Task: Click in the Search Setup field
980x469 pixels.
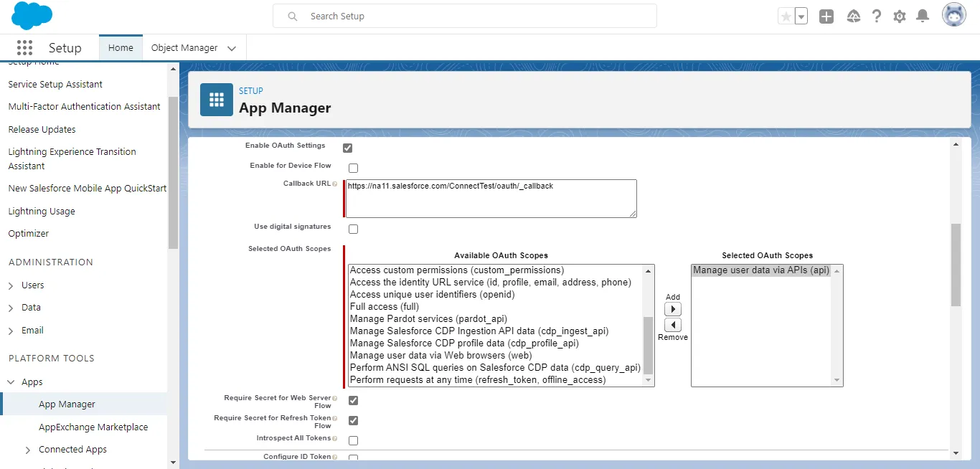Action: [465, 16]
